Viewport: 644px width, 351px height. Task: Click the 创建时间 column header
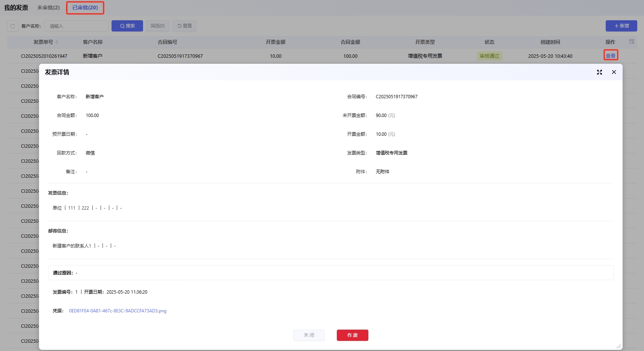[x=550, y=42]
